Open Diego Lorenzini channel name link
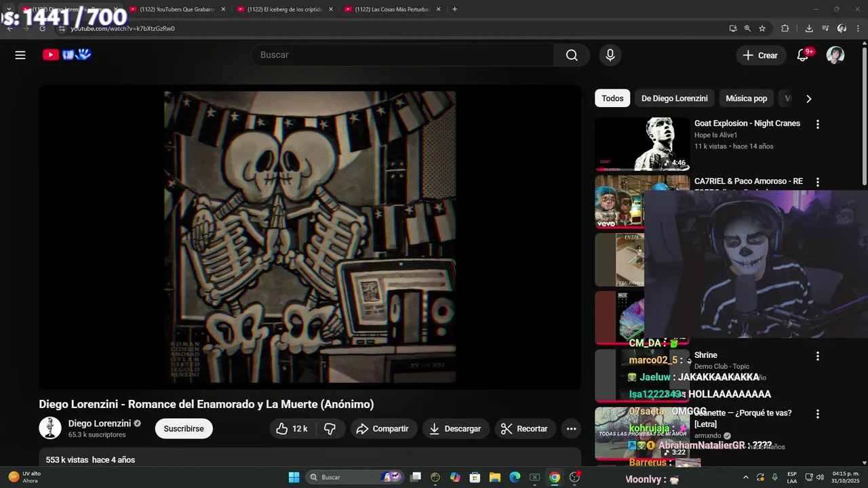This screenshot has height=488, width=868. coord(100,424)
